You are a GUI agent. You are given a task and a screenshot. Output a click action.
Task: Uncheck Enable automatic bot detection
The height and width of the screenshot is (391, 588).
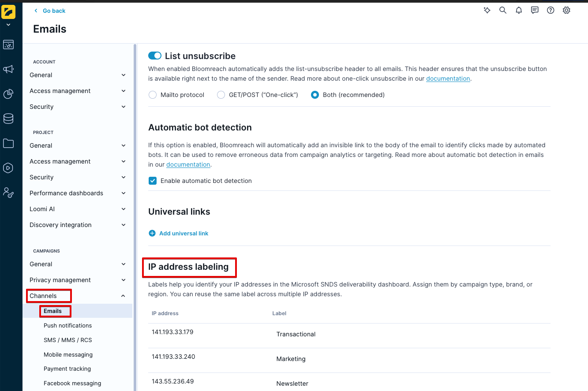[153, 181]
